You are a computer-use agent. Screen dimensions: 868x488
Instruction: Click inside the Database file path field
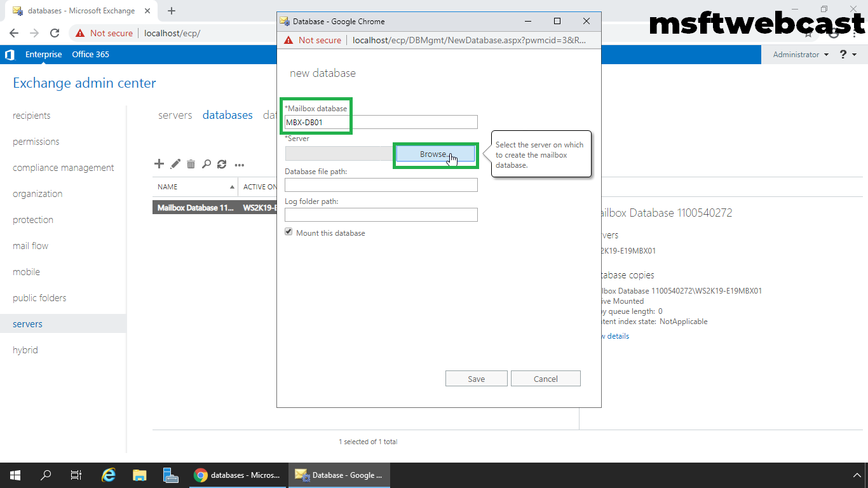[381, 185]
